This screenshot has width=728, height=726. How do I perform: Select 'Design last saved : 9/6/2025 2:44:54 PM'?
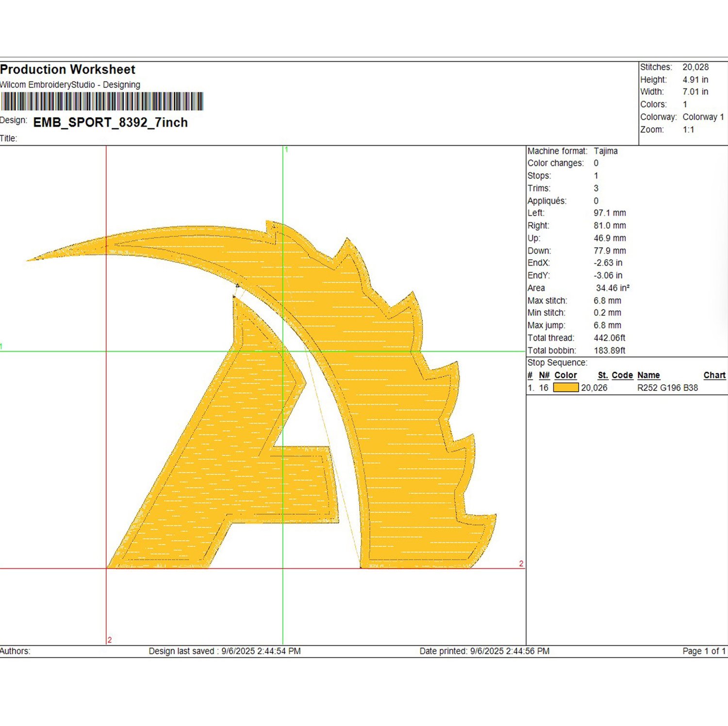(225, 651)
